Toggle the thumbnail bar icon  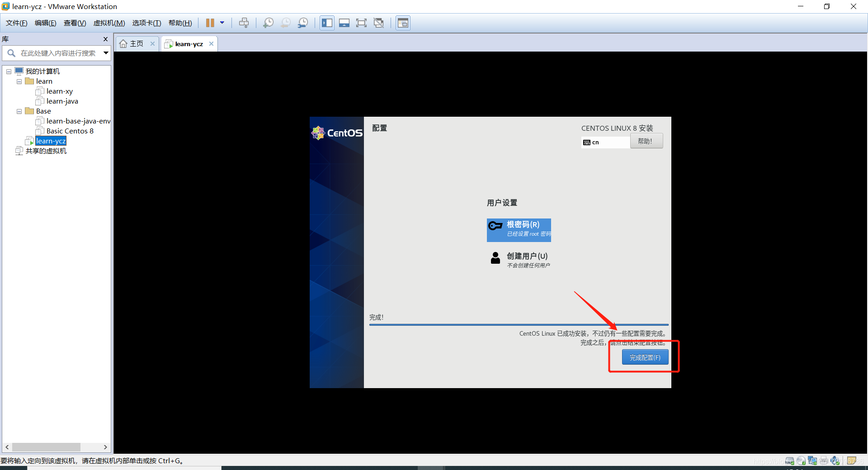(x=344, y=23)
